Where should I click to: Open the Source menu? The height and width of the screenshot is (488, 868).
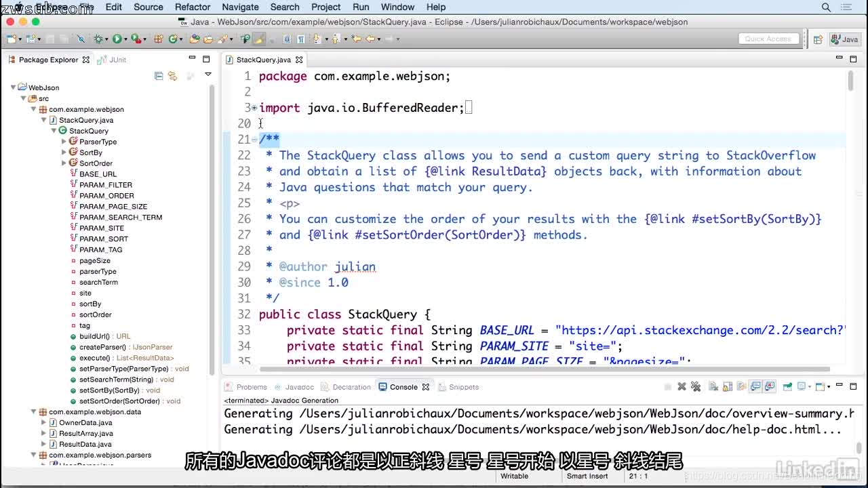pyautogui.click(x=149, y=7)
